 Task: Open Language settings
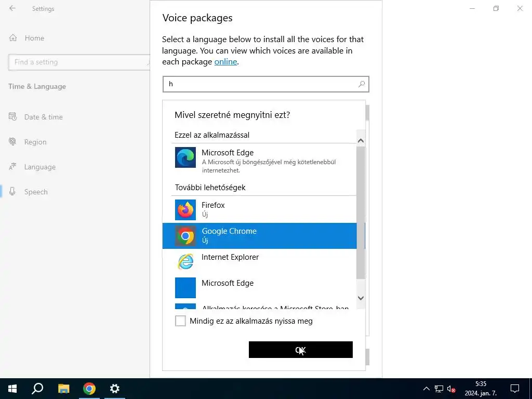coord(39,167)
